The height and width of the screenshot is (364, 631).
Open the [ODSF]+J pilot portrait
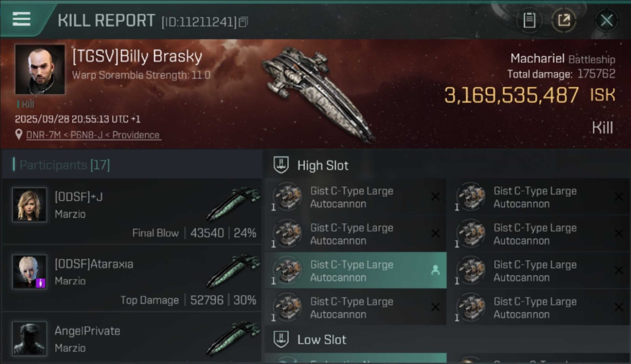pos(30,205)
